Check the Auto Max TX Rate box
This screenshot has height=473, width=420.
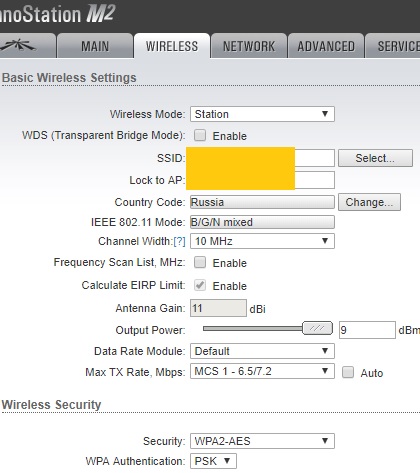(x=348, y=372)
